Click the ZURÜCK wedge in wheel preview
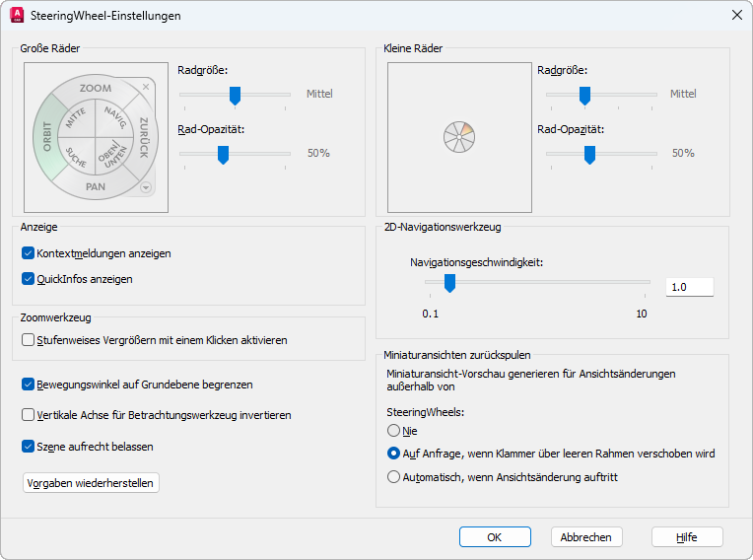 [x=144, y=137]
